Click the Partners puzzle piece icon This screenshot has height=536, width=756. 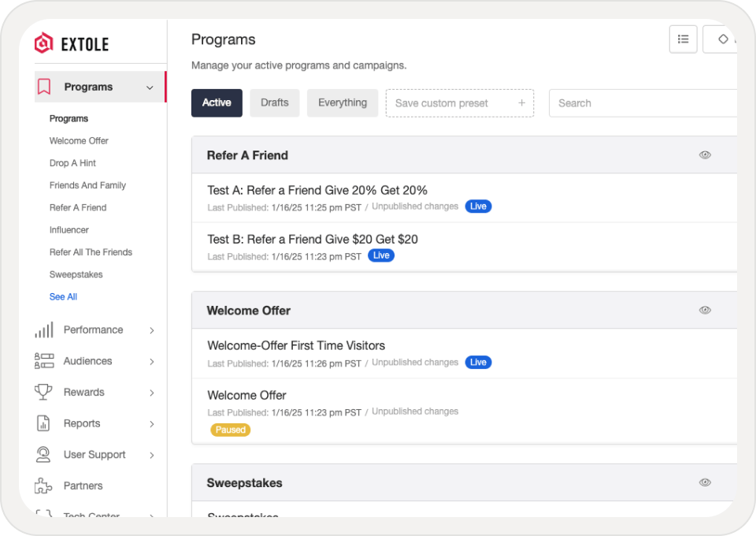click(x=43, y=486)
